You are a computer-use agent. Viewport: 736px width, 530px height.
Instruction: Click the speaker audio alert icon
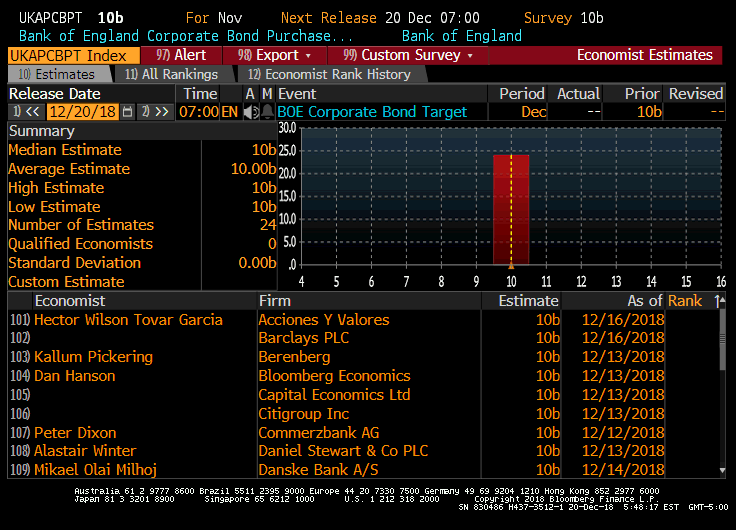pos(252,112)
